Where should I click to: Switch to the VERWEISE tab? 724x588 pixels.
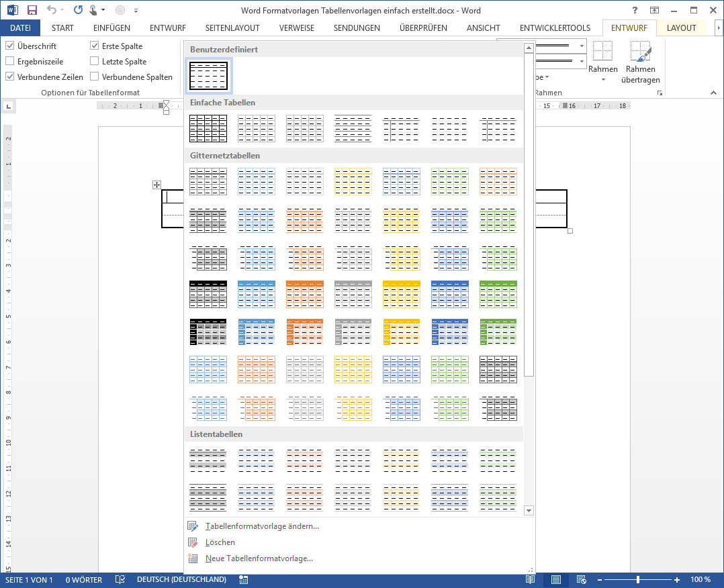pos(296,28)
